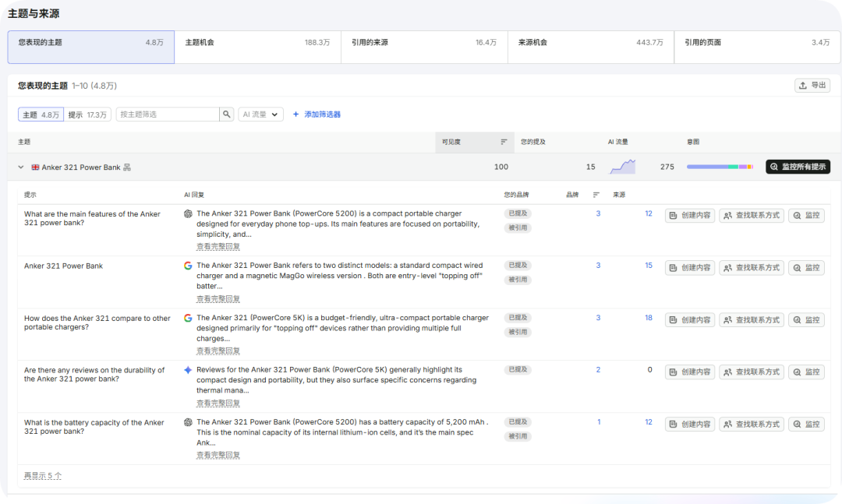Open the AI 流量 dropdown
Screen dimensions: 842x504
(260, 115)
